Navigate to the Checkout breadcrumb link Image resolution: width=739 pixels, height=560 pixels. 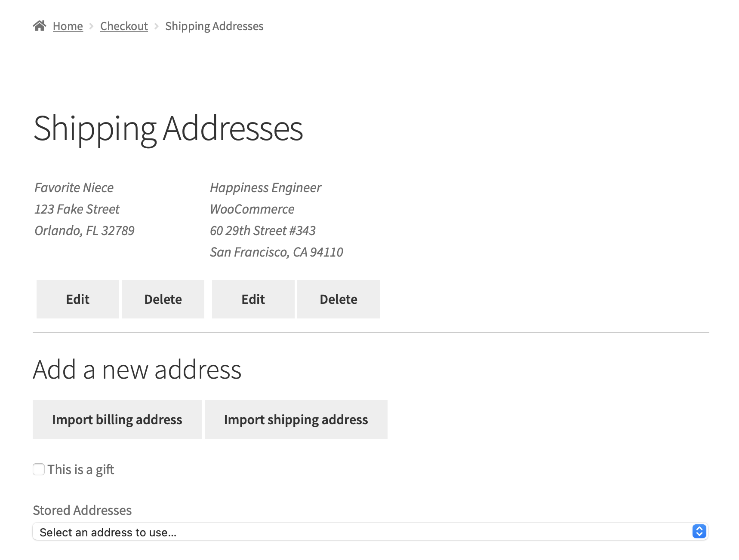pos(124,26)
